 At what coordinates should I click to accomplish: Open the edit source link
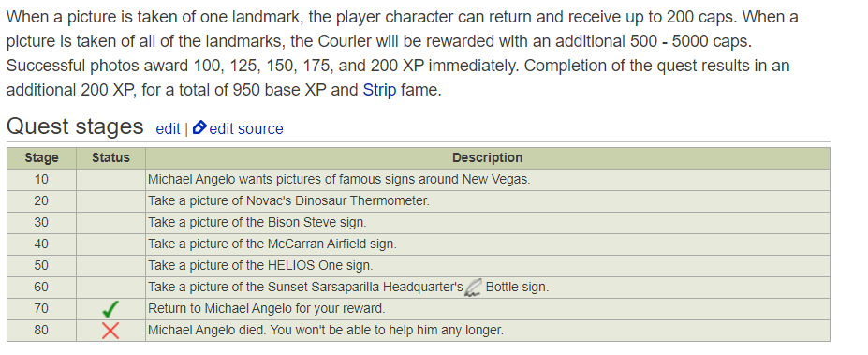pos(246,128)
